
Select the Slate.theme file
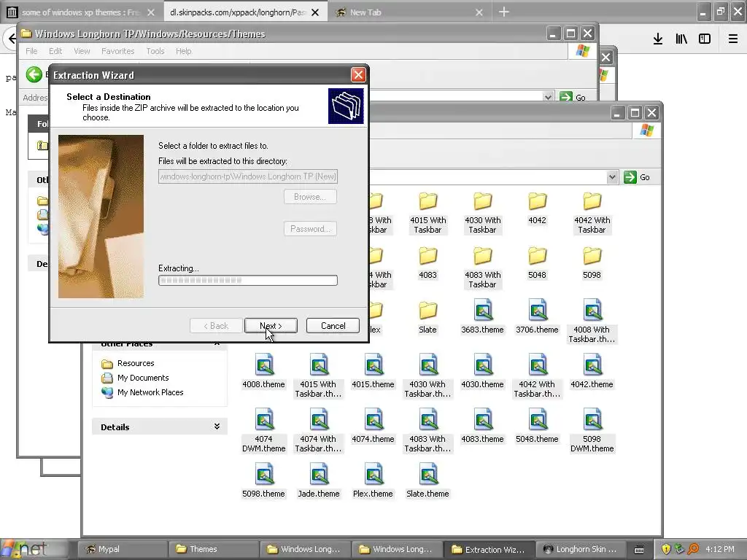(427, 481)
